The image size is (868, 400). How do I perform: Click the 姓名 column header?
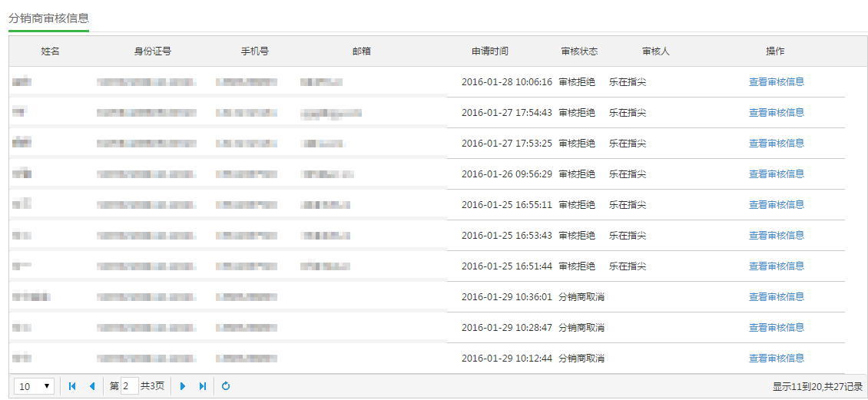point(51,51)
